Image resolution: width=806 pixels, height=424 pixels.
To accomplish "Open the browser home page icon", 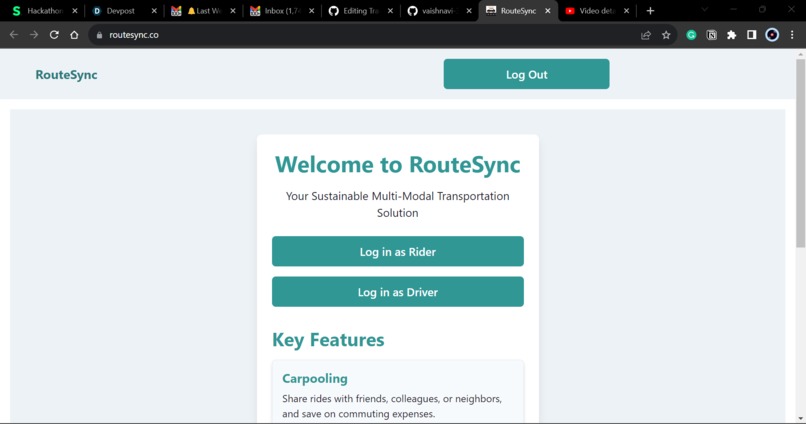I will (x=74, y=35).
